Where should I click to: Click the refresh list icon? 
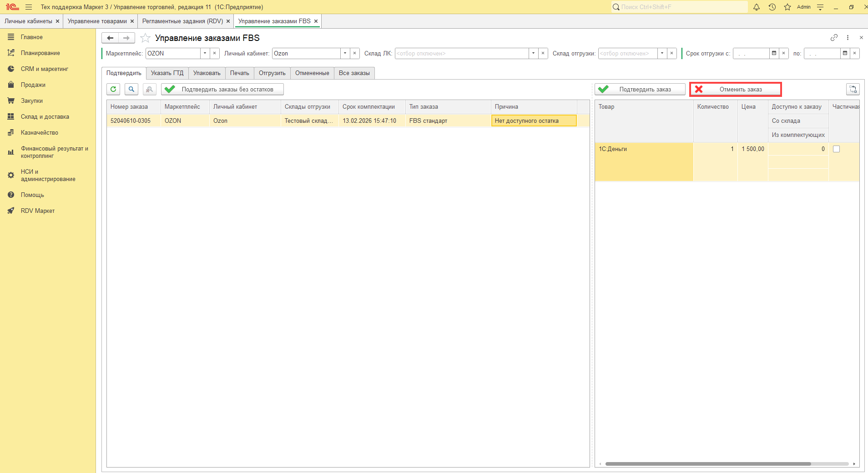(113, 89)
